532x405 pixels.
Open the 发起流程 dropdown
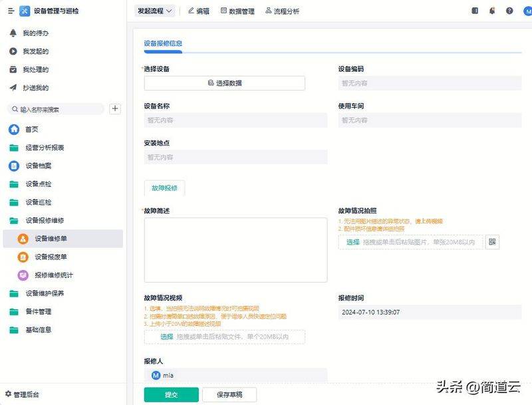tap(156, 11)
